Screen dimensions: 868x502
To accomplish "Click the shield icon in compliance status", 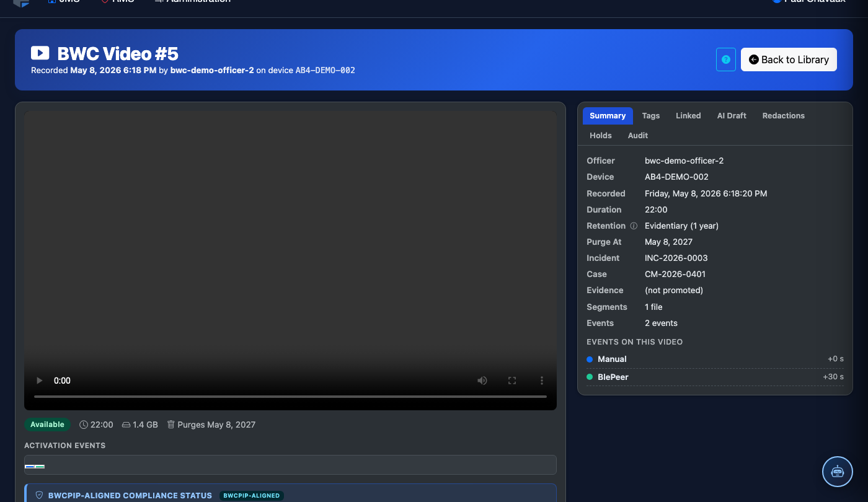I will 39,495.
